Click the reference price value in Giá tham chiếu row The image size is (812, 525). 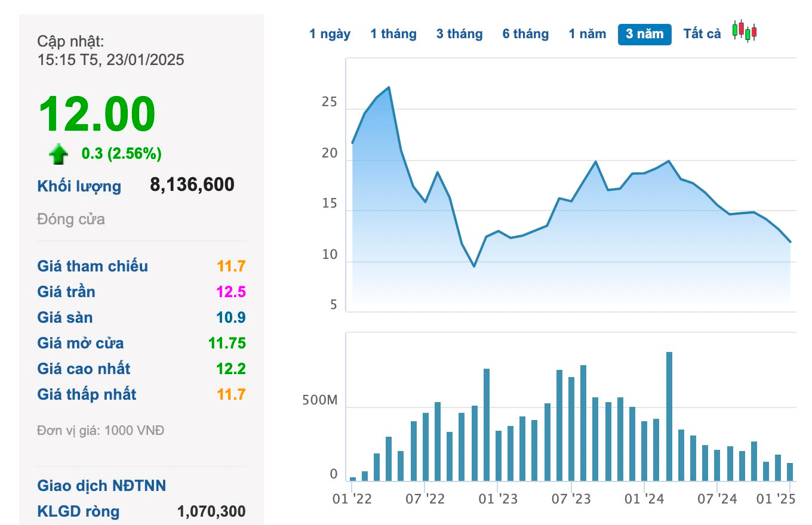(232, 266)
